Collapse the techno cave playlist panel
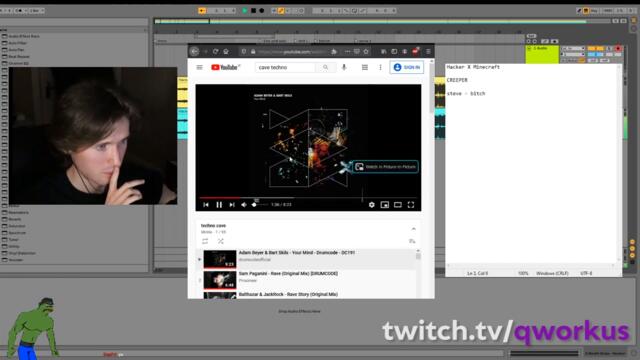The image size is (640, 360). [x=413, y=229]
